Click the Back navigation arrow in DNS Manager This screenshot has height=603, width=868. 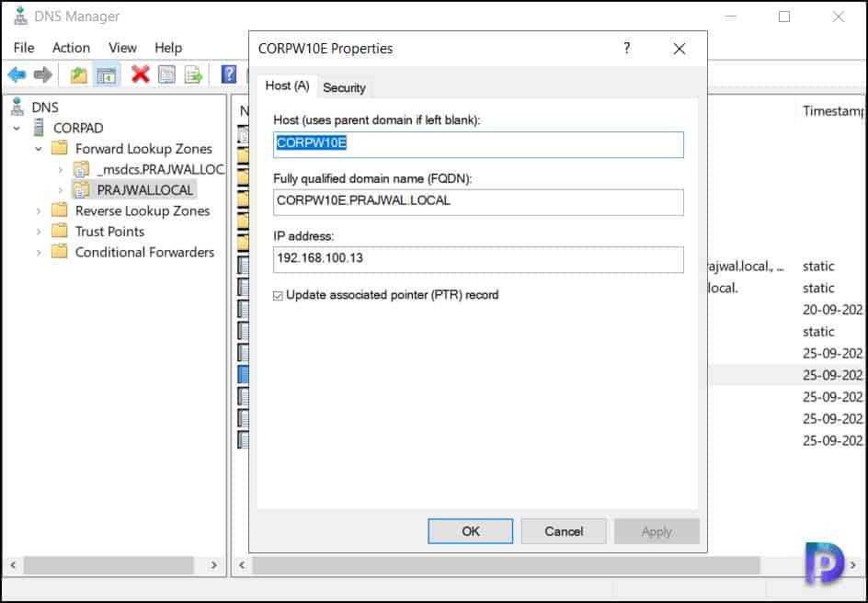17,74
